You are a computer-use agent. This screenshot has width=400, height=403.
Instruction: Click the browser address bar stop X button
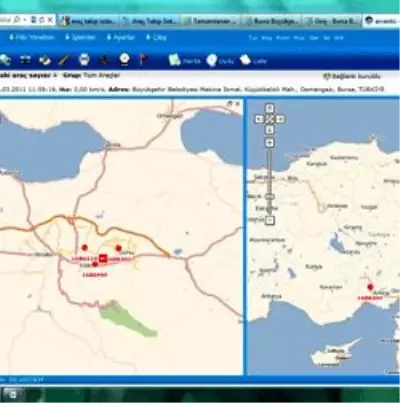(x=50, y=20)
